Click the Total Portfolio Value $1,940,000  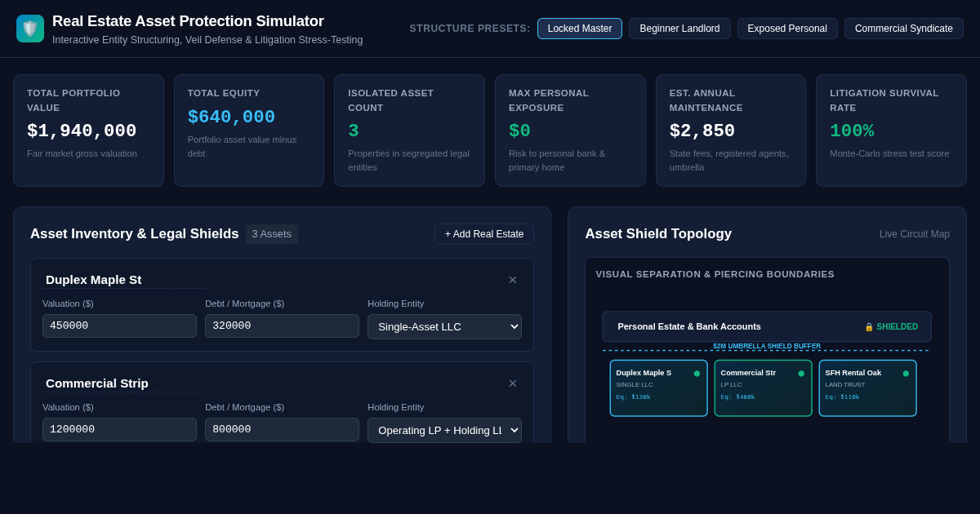pyautogui.click(x=82, y=131)
